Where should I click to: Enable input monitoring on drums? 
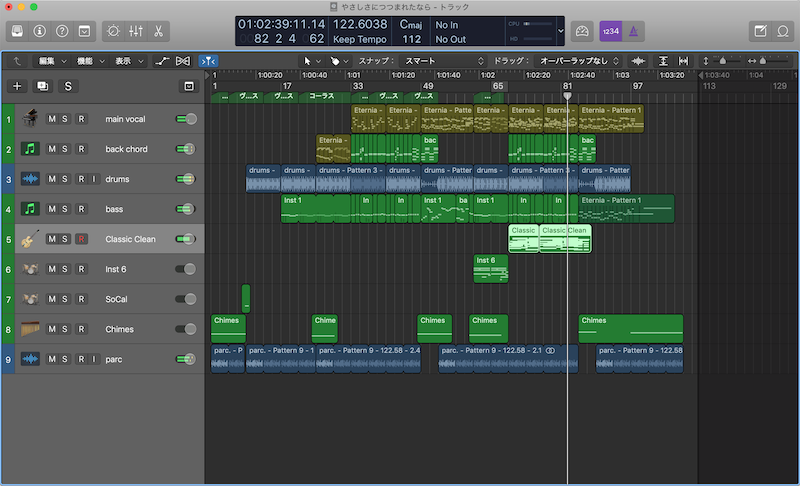tap(93, 179)
